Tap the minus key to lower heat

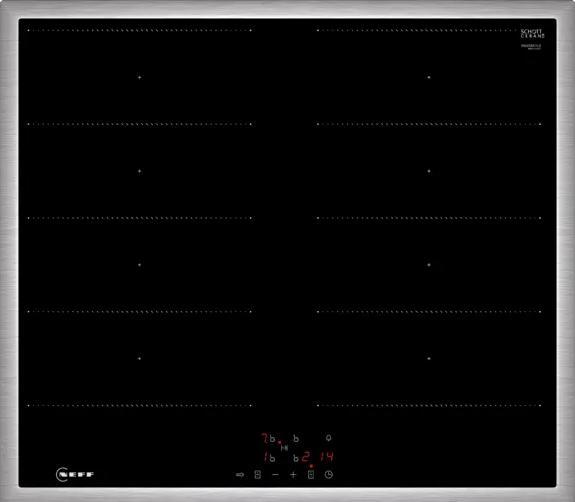point(275,475)
